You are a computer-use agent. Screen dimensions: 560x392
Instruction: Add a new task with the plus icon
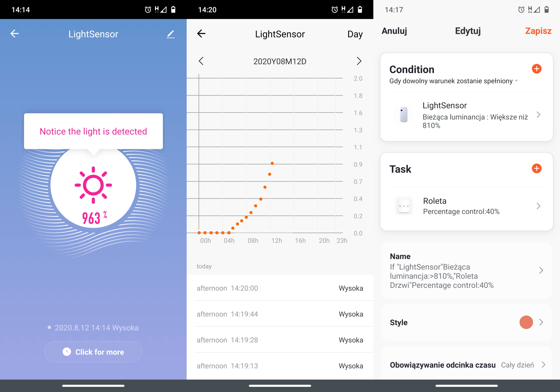click(536, 168)
